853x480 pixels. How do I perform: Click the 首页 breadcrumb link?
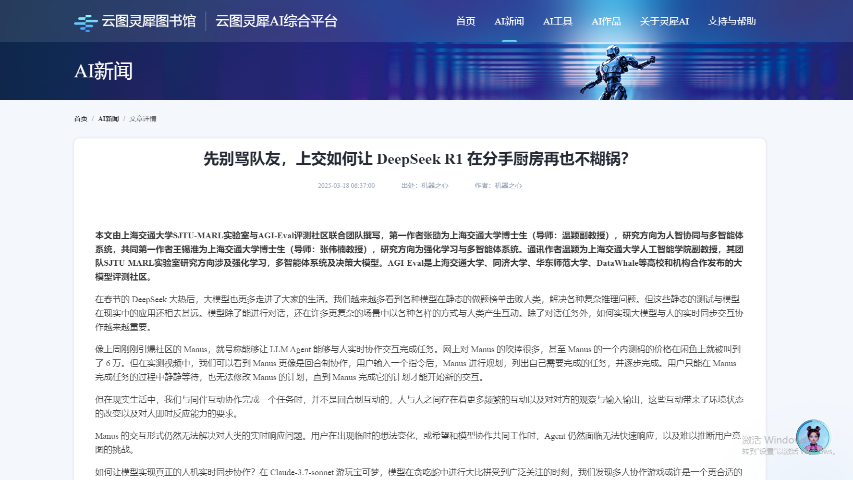click(81, 119)
